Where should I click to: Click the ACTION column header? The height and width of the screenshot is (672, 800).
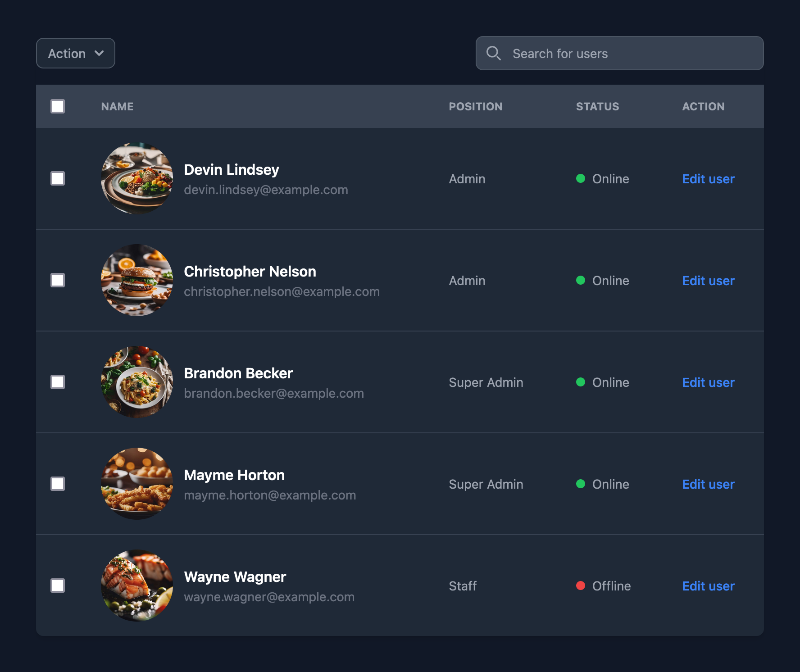click(703, 107)
